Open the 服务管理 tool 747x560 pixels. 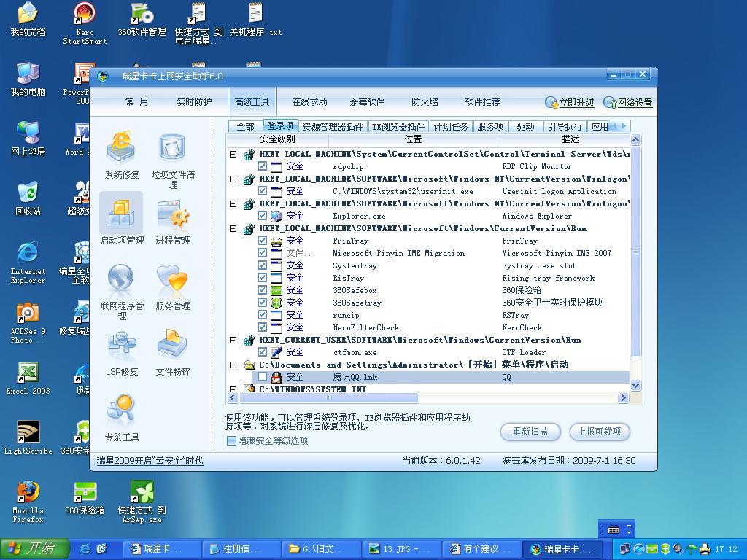click(x=172, y=287)
